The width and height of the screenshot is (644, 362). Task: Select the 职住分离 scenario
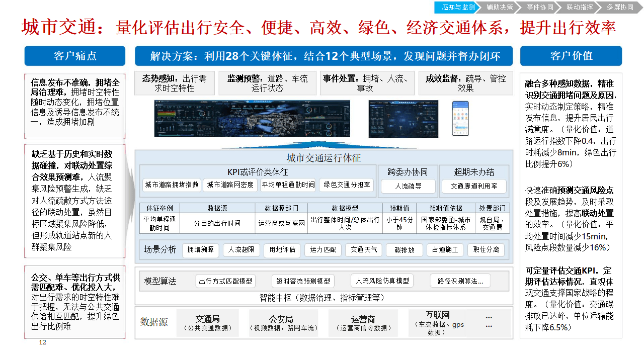point(486,250)
